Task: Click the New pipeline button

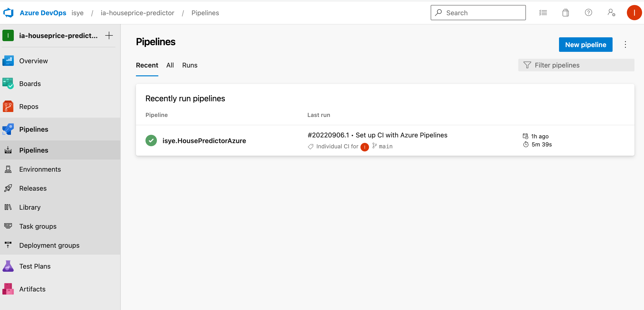Action: (586, 44)
